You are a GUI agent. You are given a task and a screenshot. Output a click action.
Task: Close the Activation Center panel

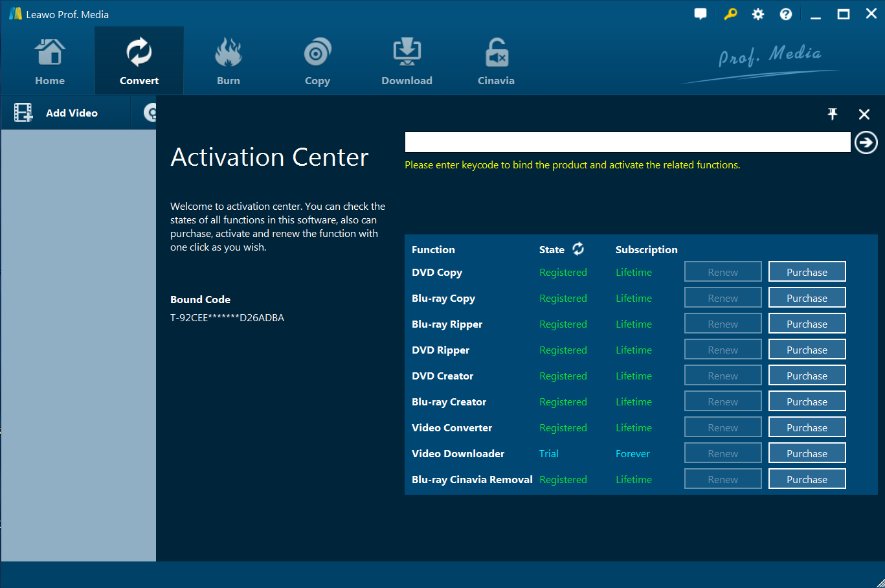coord(864,114)
